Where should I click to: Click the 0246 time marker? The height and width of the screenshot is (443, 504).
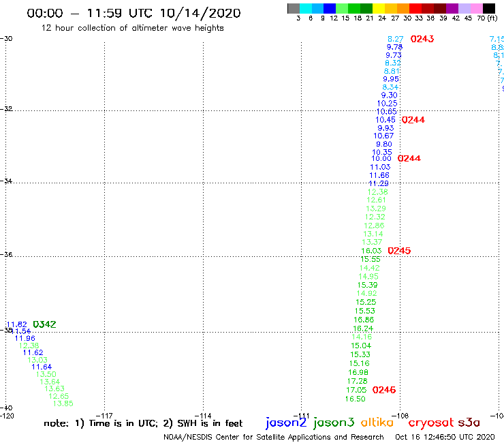click(384, 390)
